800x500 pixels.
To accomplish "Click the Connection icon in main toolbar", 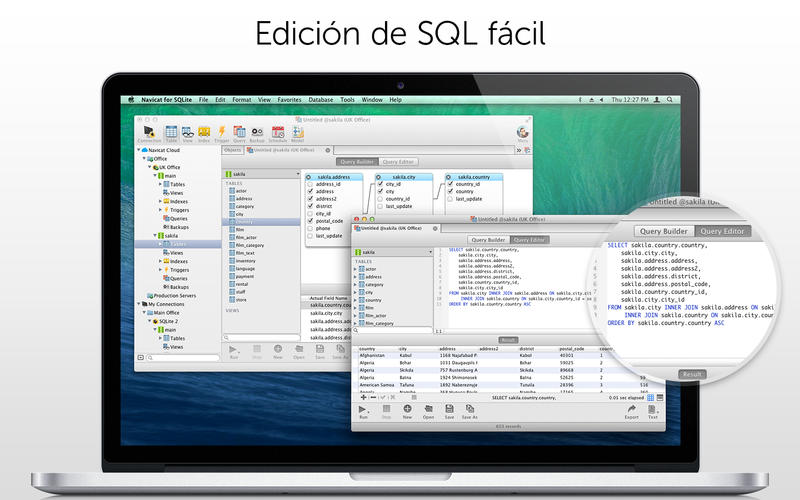I will pos(148,133).
